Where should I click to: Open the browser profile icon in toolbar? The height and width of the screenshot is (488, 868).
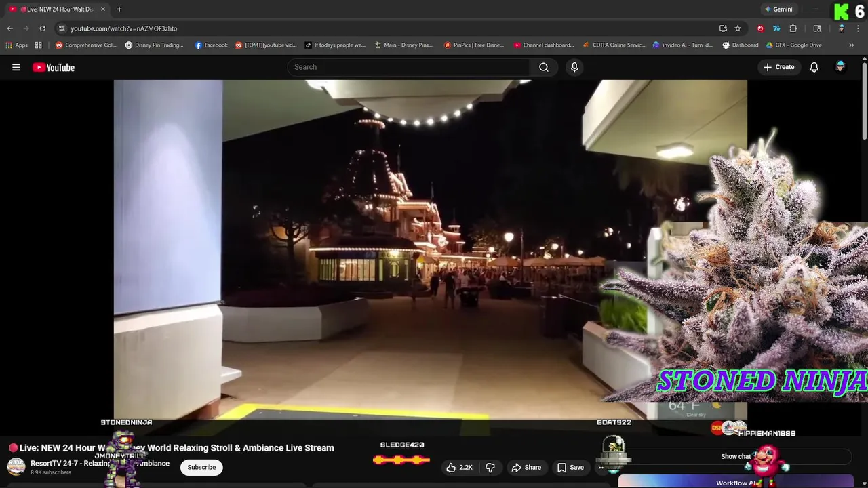click(842, 28)
